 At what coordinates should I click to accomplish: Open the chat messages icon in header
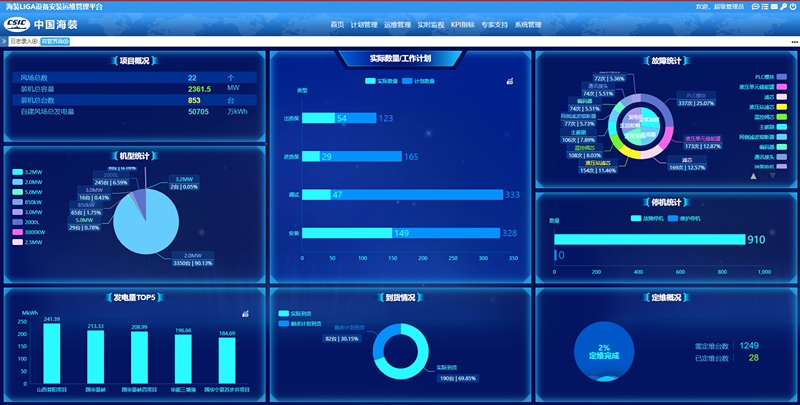click(x=755, y=7)
